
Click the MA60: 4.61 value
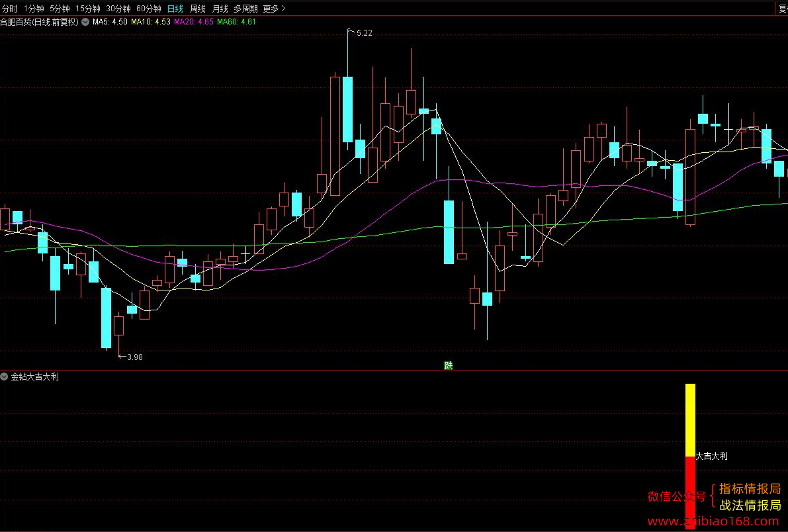pos(237,22)
